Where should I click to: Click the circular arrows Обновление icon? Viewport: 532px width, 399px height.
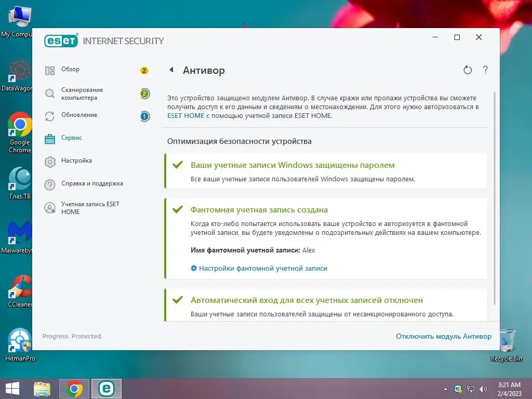click(x=50, y=116)
